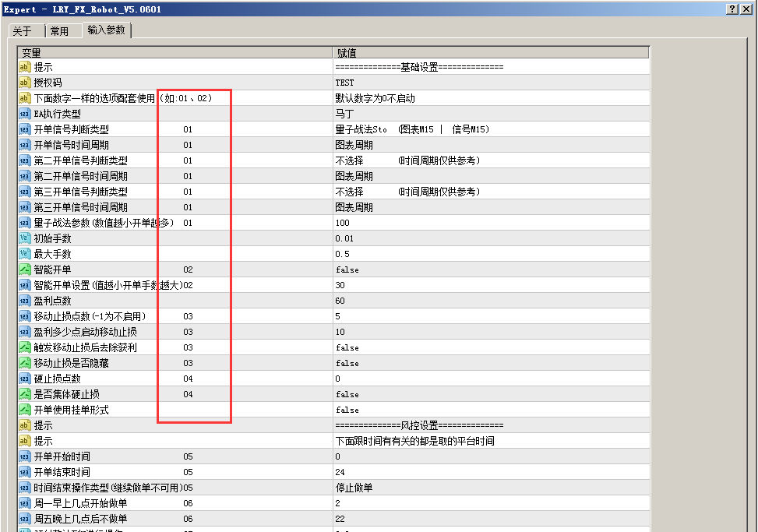758x532 pixels.
Task: Click the boolean icon beside 开单使用挂单形式
Action: (25, 410)
